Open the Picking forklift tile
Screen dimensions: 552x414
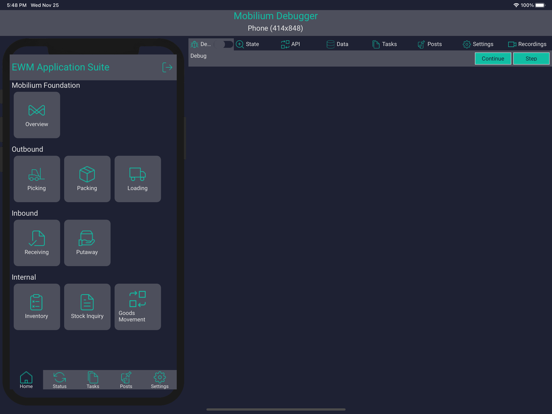tap(37, 179)
